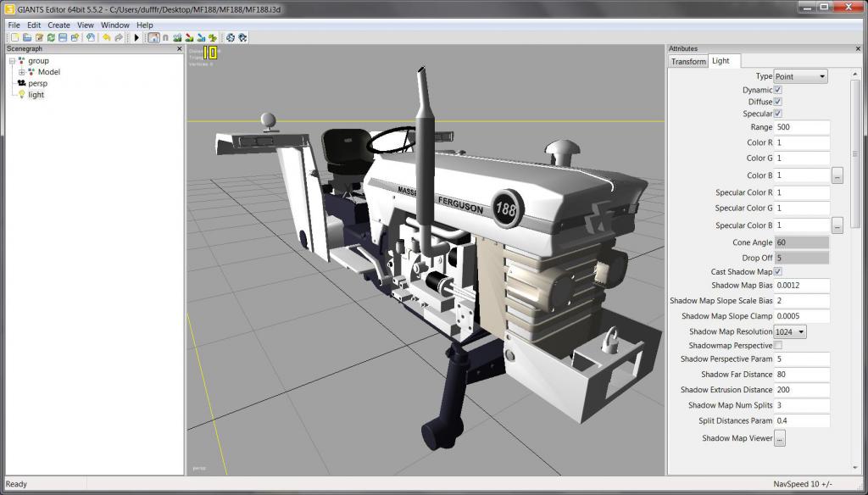Click the Shadow Map Num Splits field
The image size is (868, 495).
pos(802,406)
